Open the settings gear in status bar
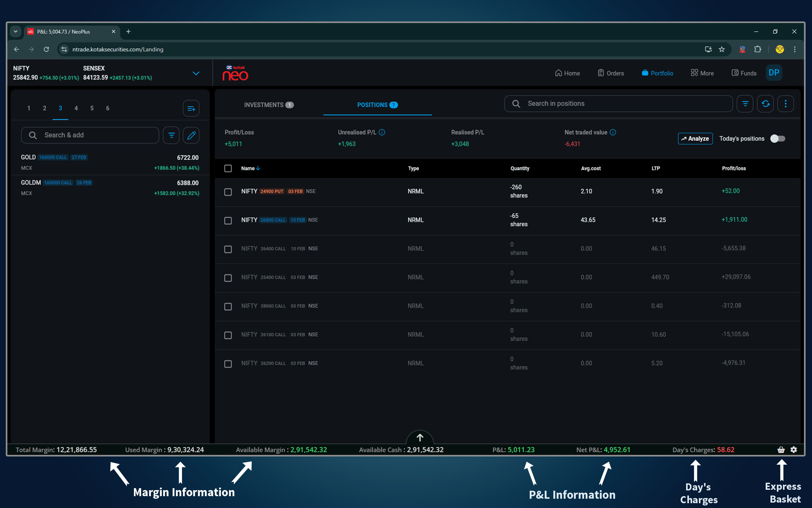812x508 pixels. pyautogui.click(x=793, y=449)
